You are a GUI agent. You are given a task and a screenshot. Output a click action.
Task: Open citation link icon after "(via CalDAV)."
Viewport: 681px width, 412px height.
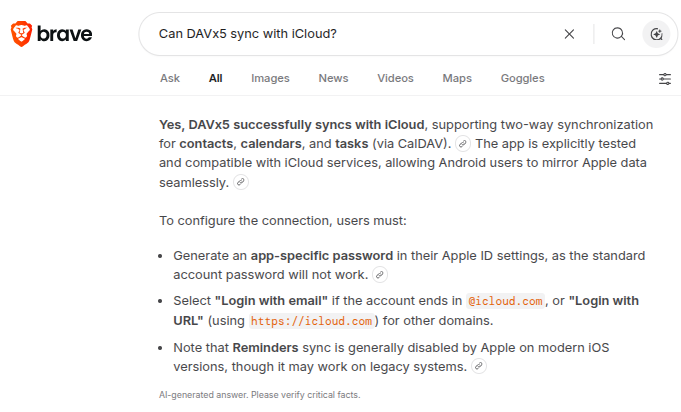(463, 144)
